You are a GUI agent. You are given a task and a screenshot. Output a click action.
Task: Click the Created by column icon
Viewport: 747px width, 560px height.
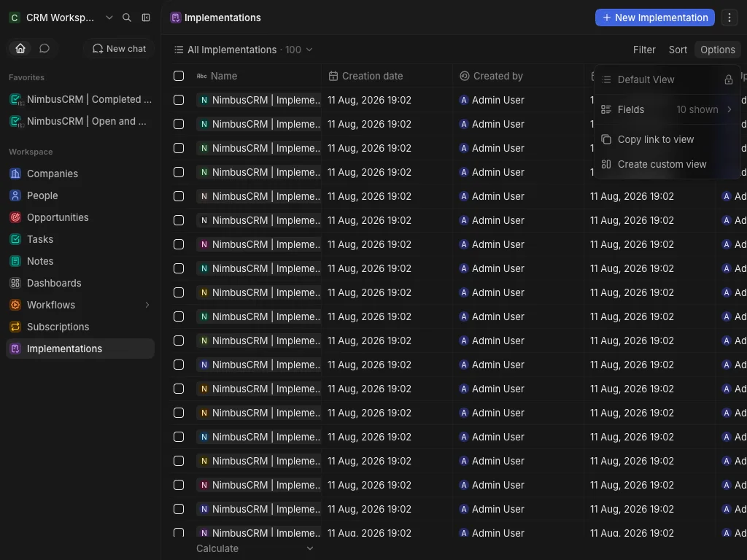pos(465,76)
